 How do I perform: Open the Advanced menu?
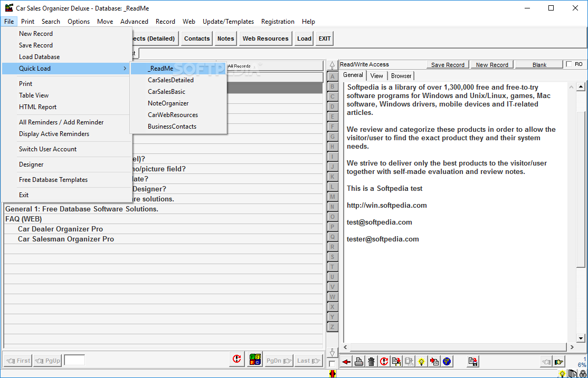(134, 22)
